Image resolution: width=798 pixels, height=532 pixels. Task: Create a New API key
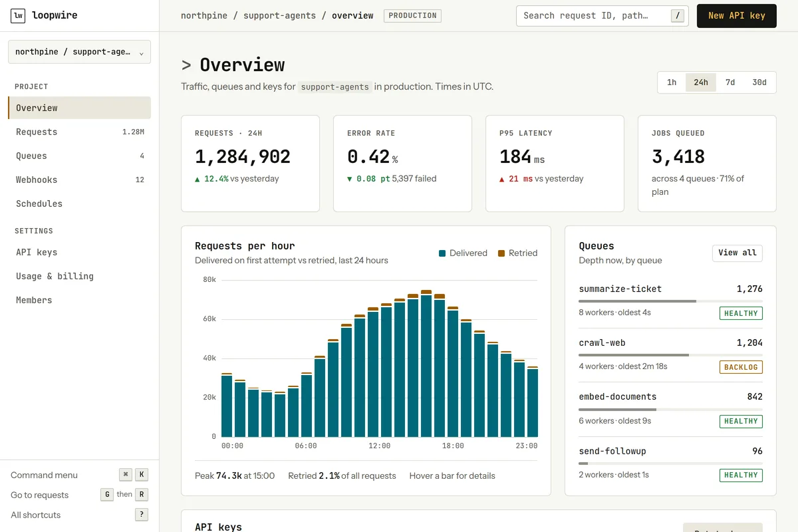tap(736, 15)
